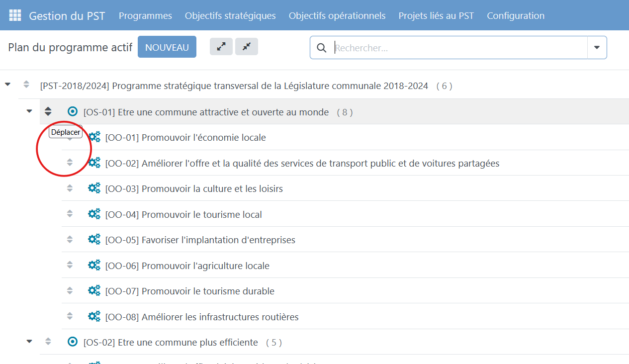Click the OS-01 target icon
This screenshot has width=629, height=364.
coord(73,112)
